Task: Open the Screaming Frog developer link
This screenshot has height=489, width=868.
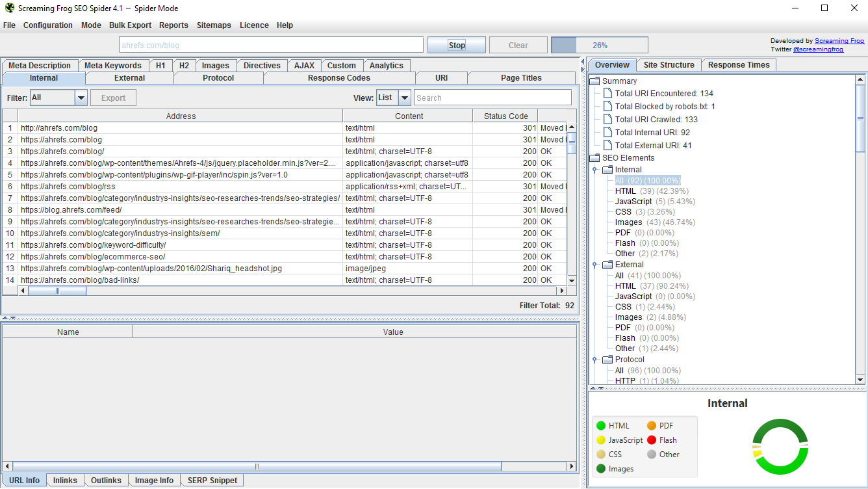Action: [x=839, y=41]
